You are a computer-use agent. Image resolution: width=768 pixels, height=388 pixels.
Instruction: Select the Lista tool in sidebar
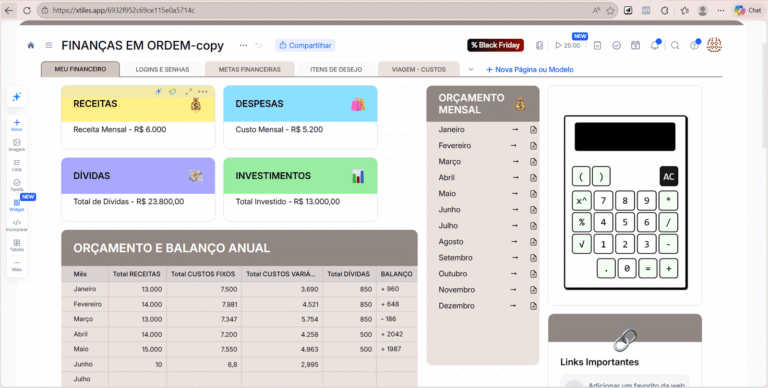pos(17,165)
